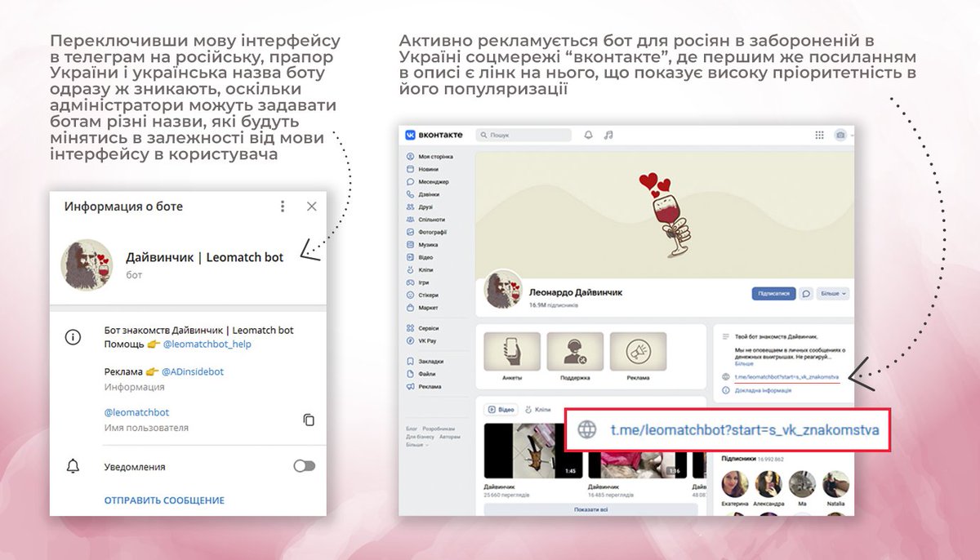Screen dimensions: 980x560
Task: Play the video with 1:45 duration
Action: [x=532, y=451]
